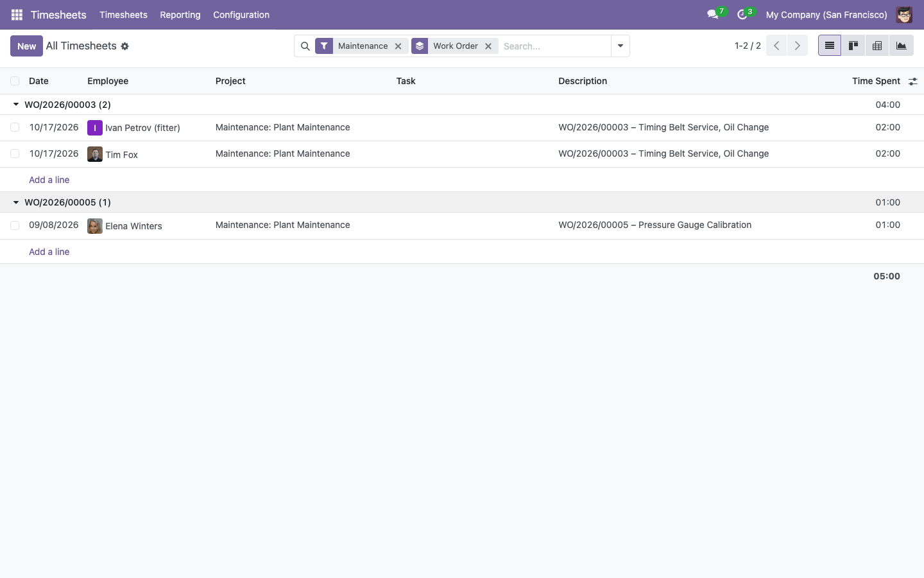The width and height of the screenshot is (924, 578).
Task: Click the Timesheets app title
Action: (x=58, y=15)
